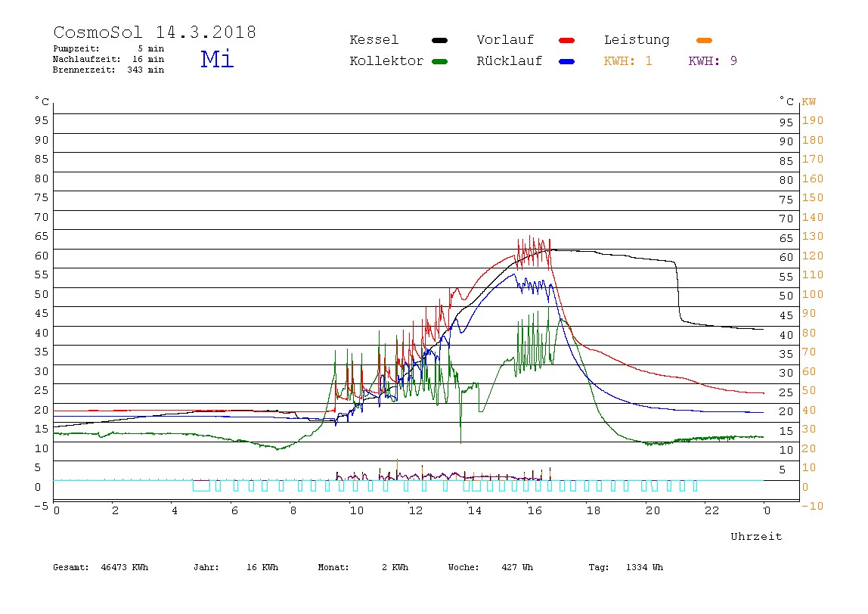Screen dimensions: 868x614
Task: Click hour '14' on the time axis
Action: click(475, 510)
